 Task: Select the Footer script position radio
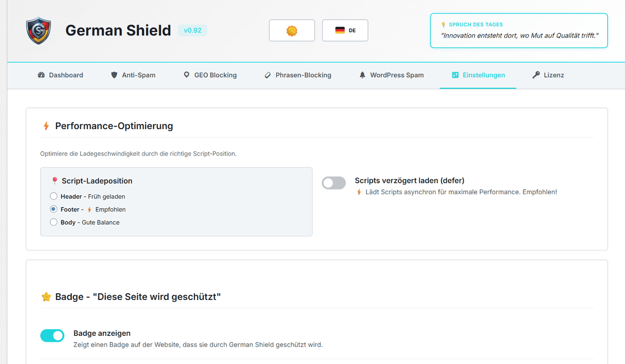(54, 209)
